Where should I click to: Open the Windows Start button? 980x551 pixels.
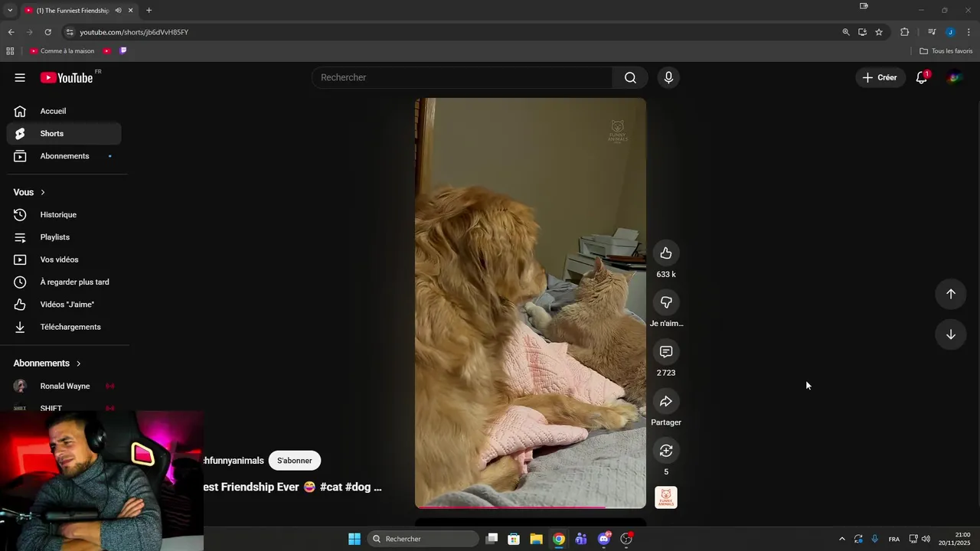point(354,539)
